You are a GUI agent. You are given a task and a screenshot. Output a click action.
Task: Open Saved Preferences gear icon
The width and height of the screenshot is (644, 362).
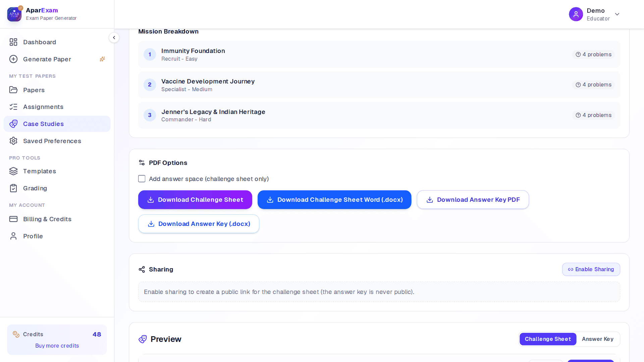coord(13,141)
